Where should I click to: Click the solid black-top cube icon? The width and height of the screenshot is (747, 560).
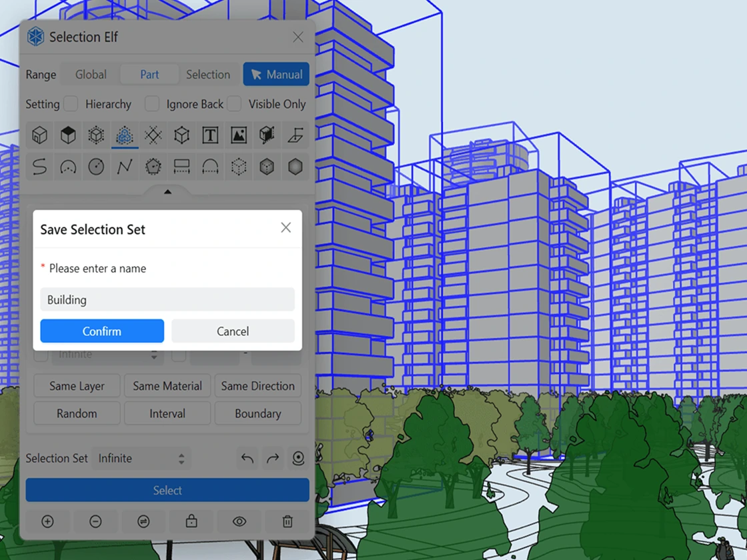tap(68, 136)
